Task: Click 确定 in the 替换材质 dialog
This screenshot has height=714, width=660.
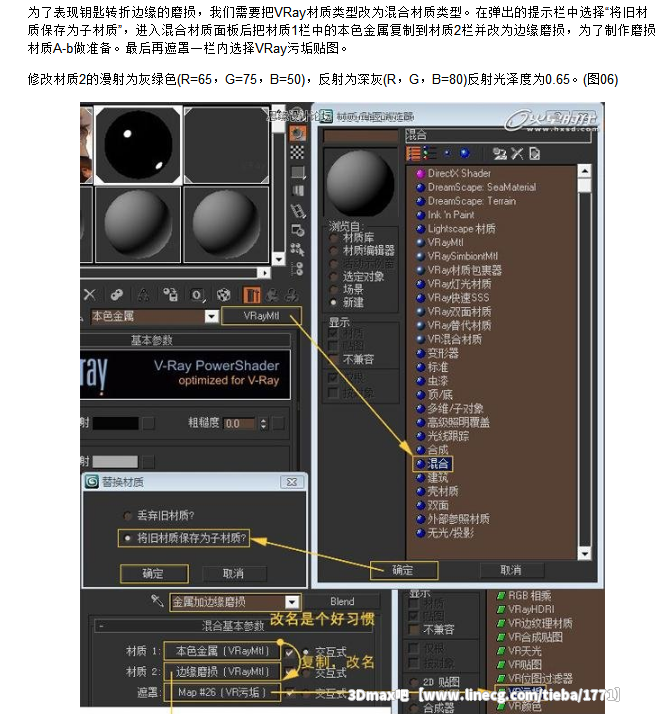Action: pos(154,573)
